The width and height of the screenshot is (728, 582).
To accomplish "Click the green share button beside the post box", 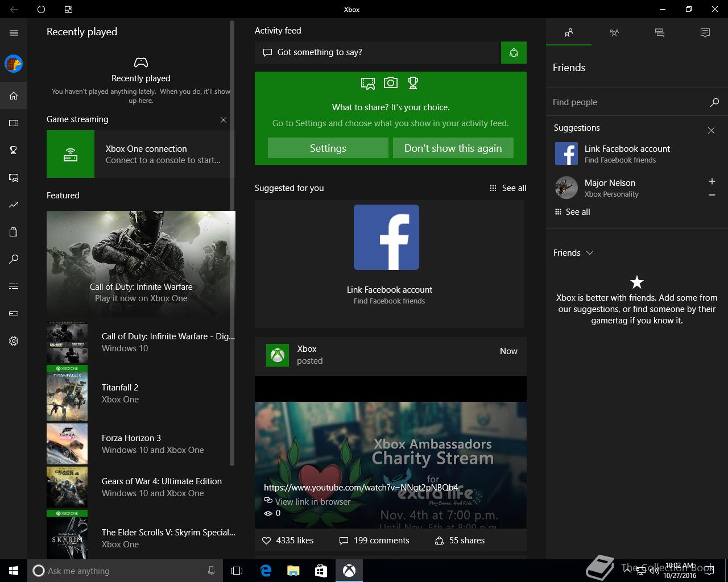I will [514, 52].
